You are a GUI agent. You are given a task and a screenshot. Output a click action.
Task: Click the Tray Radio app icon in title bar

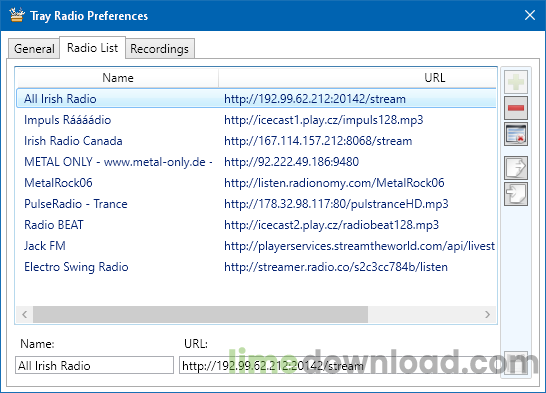pos(17,15)
